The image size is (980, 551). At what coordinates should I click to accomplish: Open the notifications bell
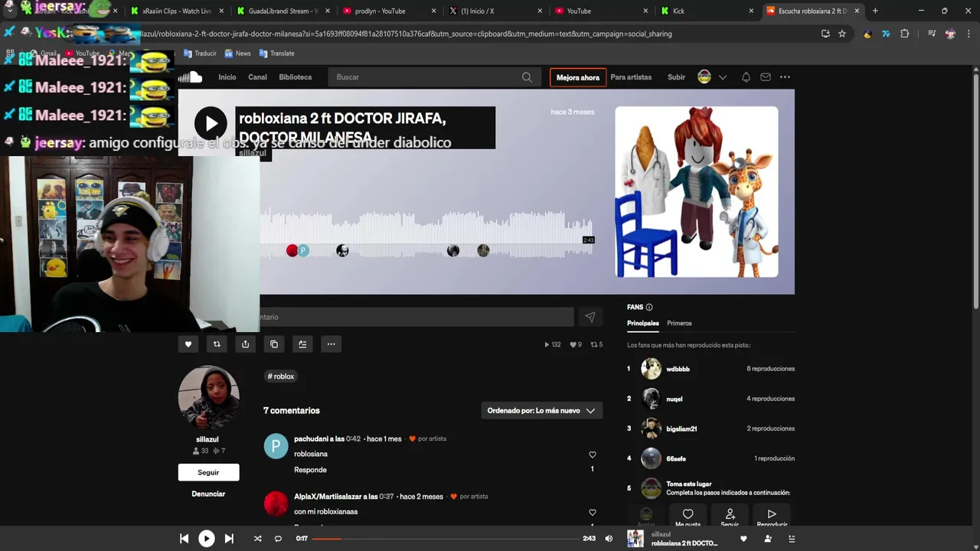pos(746,77)
